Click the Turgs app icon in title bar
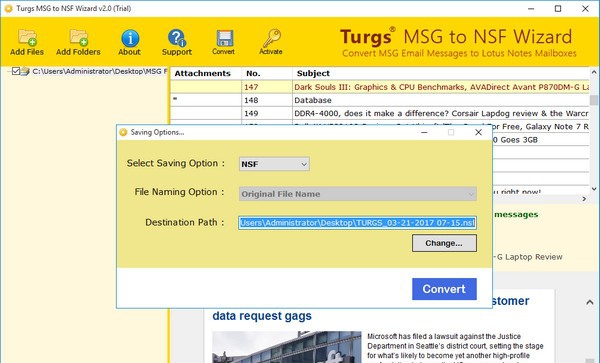 (x=8, y=8)
